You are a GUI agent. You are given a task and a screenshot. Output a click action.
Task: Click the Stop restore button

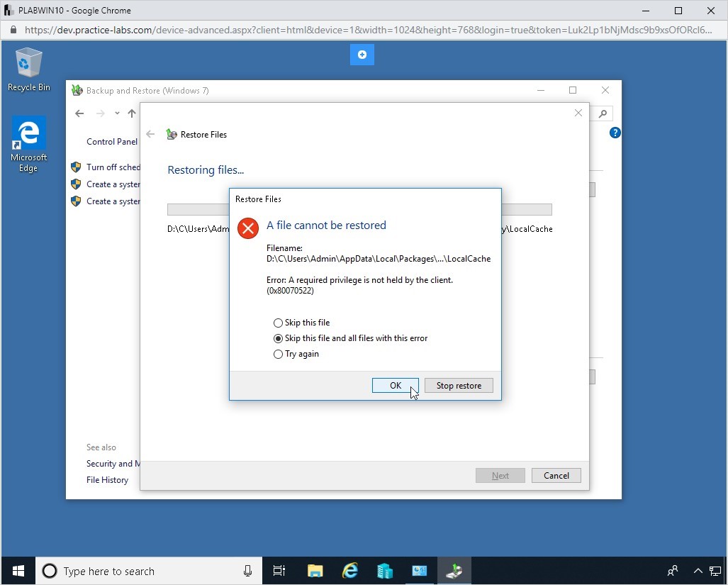coord(459,385)
